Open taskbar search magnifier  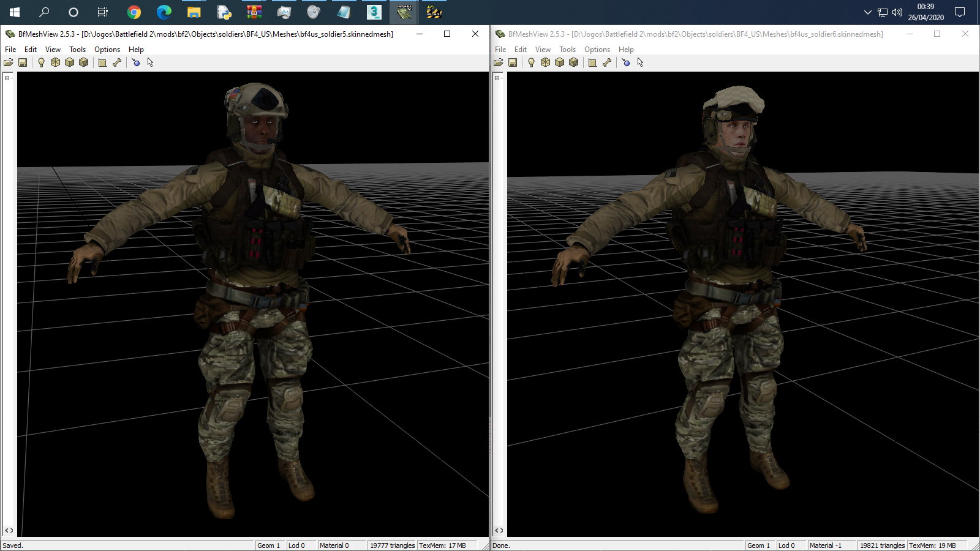(x=44, y=12)
